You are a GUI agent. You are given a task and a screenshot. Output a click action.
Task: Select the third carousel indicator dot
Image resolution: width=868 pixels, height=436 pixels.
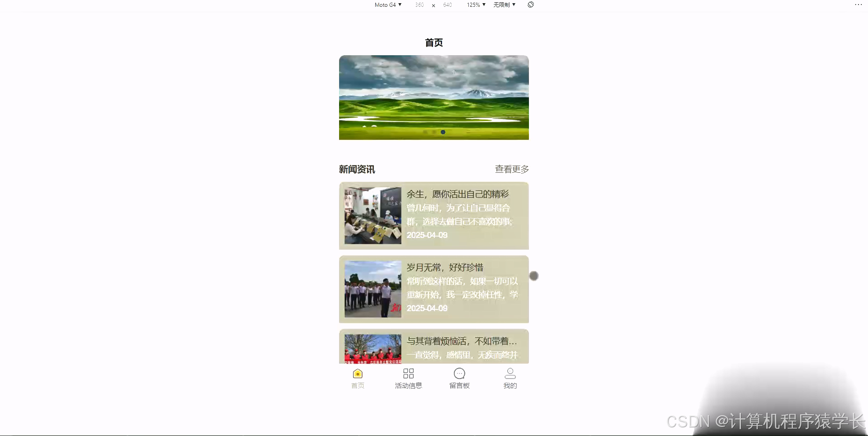(443, 132)
